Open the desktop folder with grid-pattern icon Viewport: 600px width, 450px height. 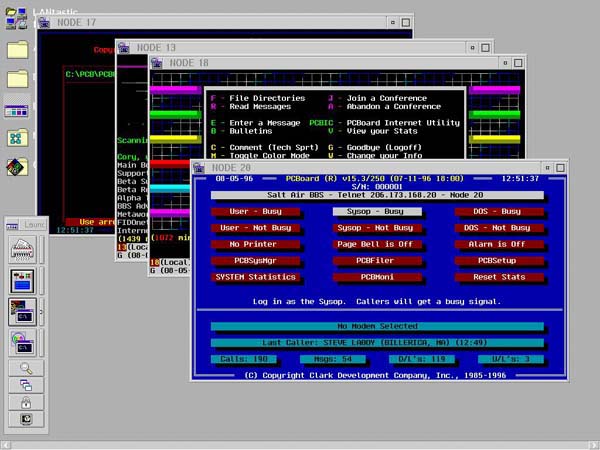[x=17, y=138]
